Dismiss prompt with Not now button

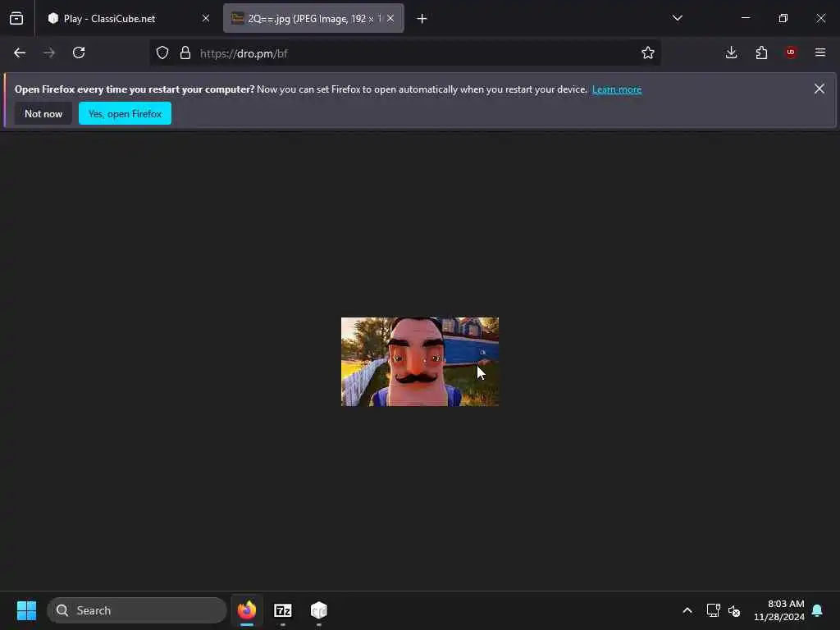pos(43,113)
